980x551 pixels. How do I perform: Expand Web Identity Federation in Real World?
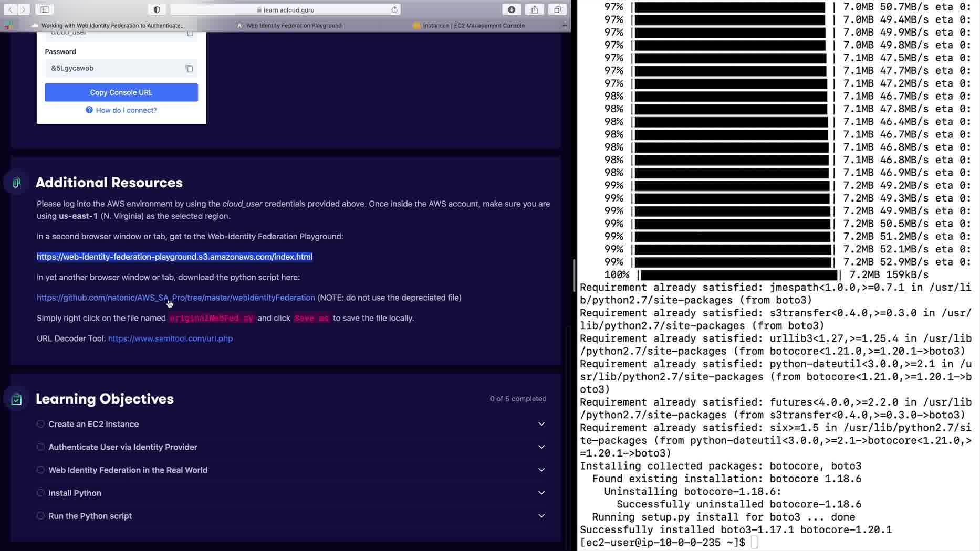pyautogui.click(x=541, y=470)
